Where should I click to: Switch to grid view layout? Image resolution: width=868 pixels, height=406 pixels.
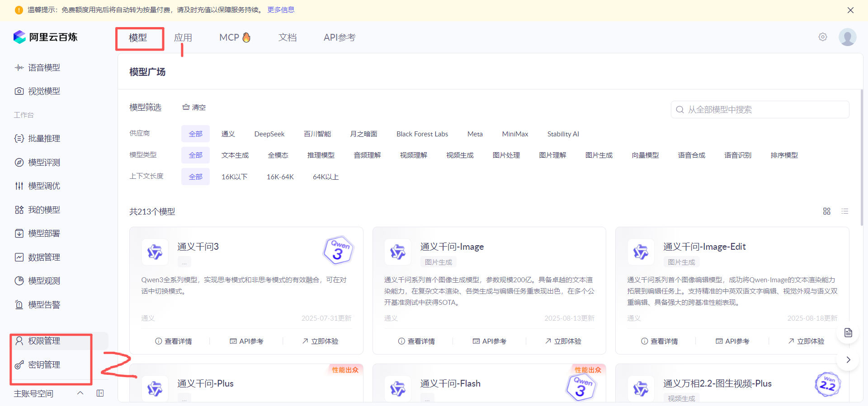pos(827,211)
